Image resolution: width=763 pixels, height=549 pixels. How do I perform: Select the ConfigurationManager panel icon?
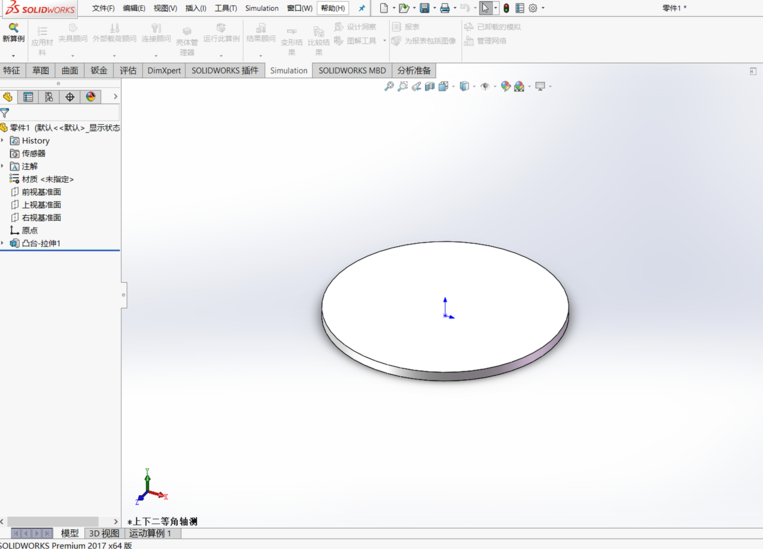(x=49, y=97)
